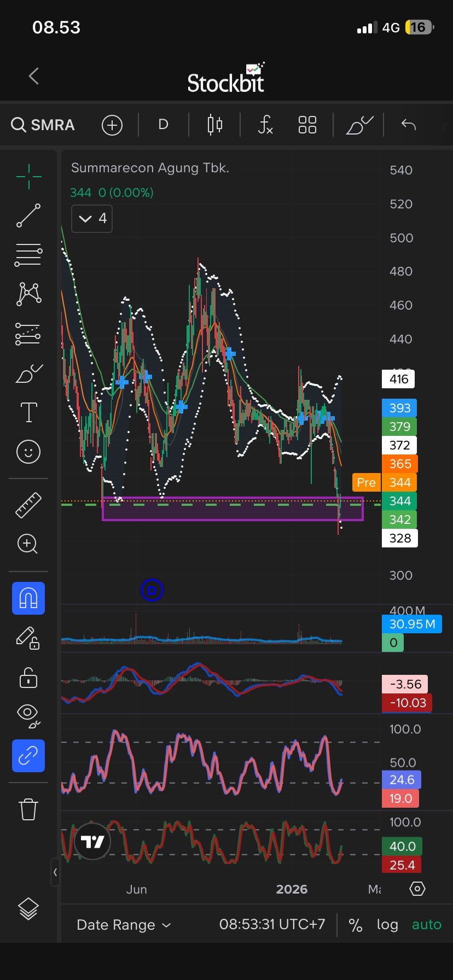Tap the SMRA symbol search field
The image size is (453, 980).
(x=44, y=125)
